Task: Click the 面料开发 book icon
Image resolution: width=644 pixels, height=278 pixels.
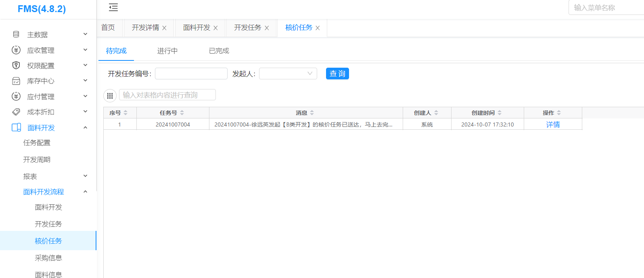Action: point(16,128)
